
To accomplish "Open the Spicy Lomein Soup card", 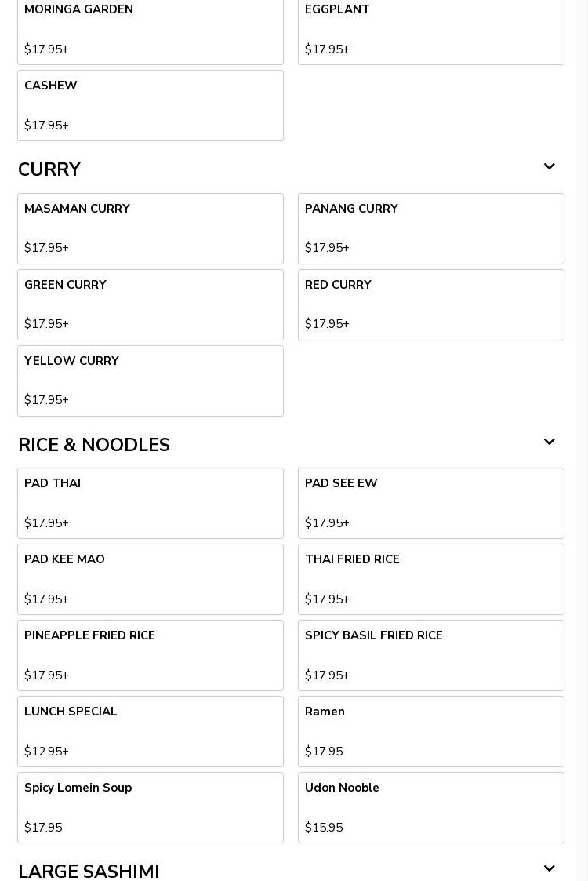I will coord(151,808).
